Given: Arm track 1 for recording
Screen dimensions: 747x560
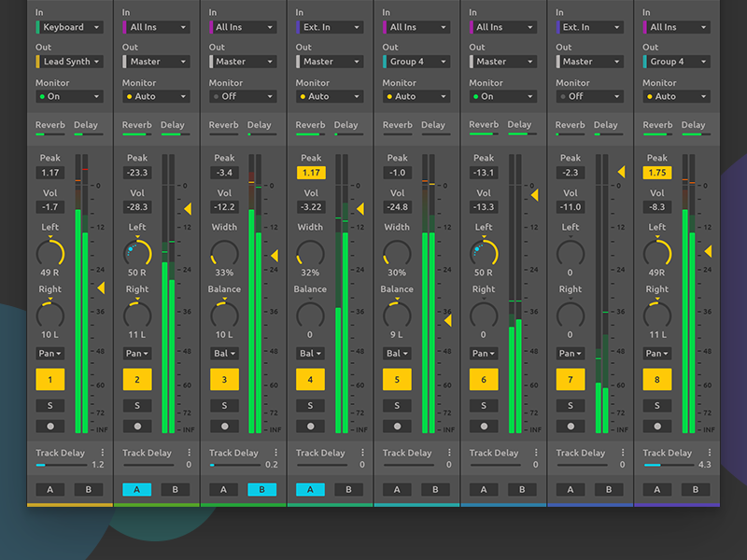Looking at the screenshot, I should 49,427.
